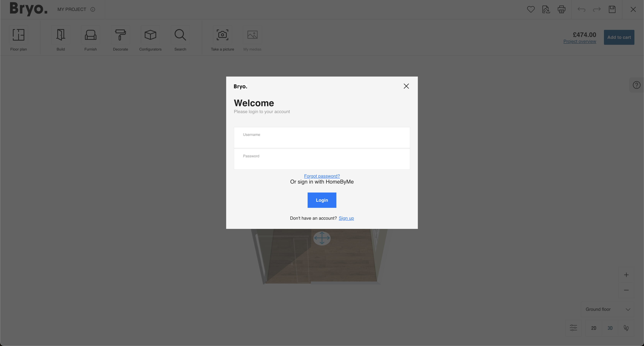Switch to 2D view

point(594,328)
